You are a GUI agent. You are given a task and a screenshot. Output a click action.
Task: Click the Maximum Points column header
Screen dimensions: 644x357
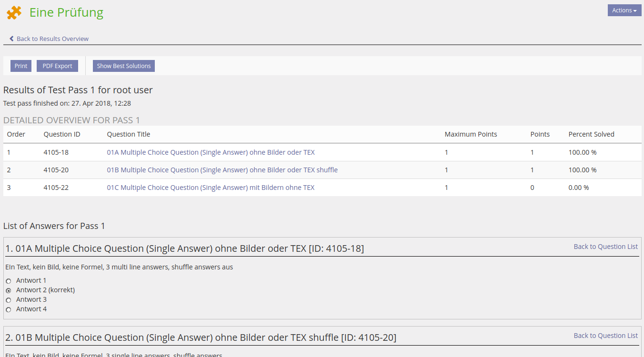coord(471,134)
